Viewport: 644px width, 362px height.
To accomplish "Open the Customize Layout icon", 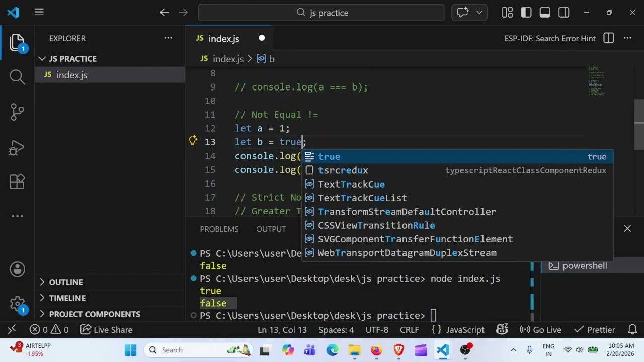I will coord(507,13).
